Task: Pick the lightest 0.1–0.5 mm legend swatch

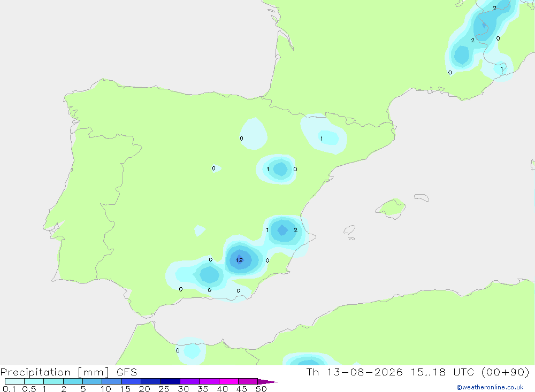Action: (x=14, y=381)
